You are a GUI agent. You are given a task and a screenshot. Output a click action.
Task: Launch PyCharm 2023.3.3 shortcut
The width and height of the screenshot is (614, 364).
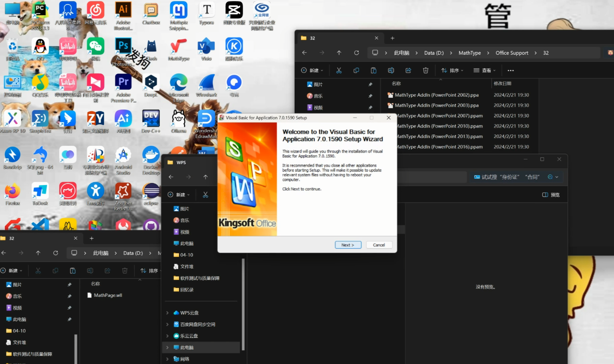(40, 16)
